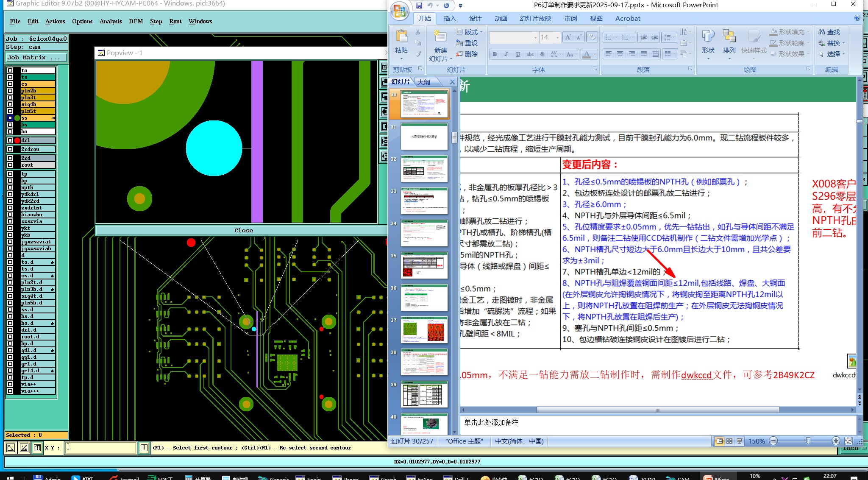Image resolution: width=868 pixels, height=480 pixels.
Task: Click the New Slide (新建幻灯片) icon
Action: [x=440, y=37]
